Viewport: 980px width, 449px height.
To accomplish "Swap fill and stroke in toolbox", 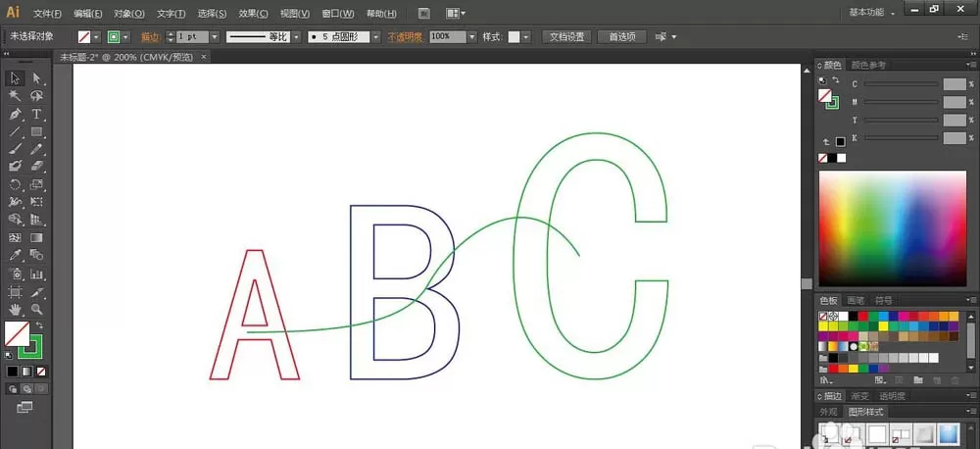I will (40, 325).
